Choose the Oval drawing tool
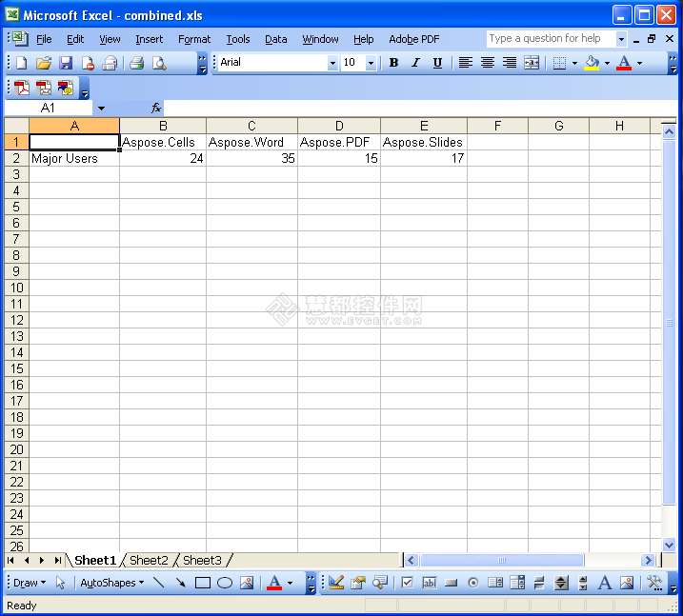683x616 pixels. (x=225, y=583)
